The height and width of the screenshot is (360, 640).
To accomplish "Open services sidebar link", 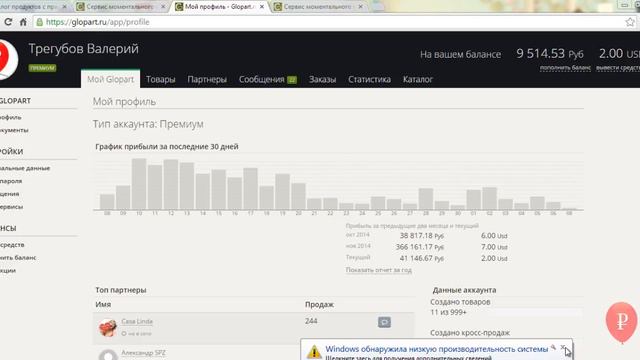I will pyautogui.click(x=11, y=207).
